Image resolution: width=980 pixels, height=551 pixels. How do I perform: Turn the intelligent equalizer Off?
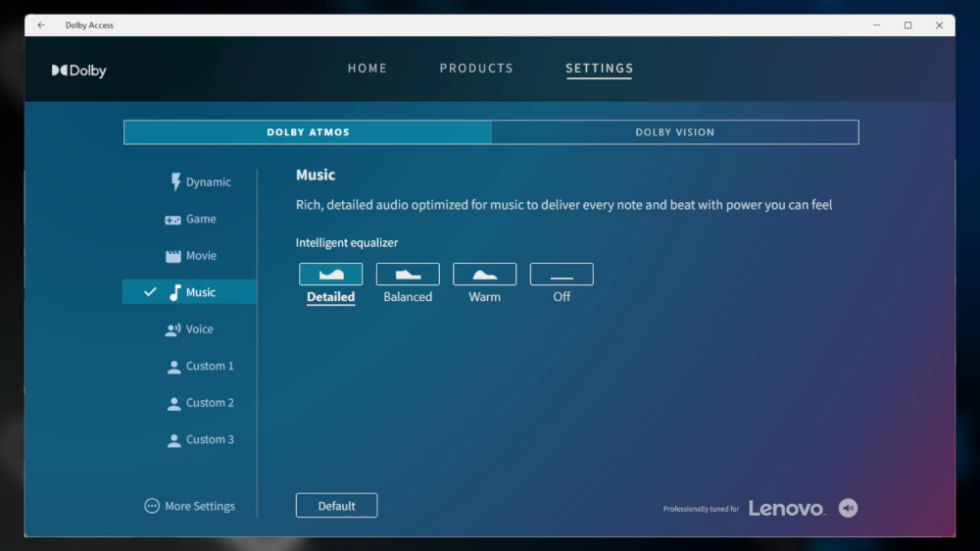(x=562, y=274)
